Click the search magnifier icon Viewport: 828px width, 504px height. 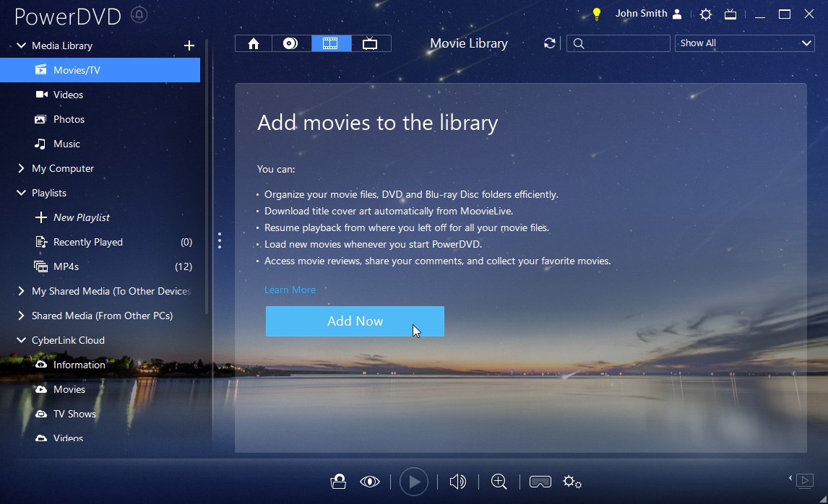tap(579, 43)
